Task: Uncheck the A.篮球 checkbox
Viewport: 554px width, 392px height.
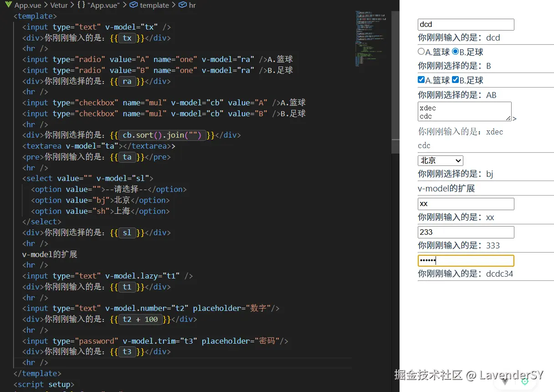Action: [x=421, y=80]
